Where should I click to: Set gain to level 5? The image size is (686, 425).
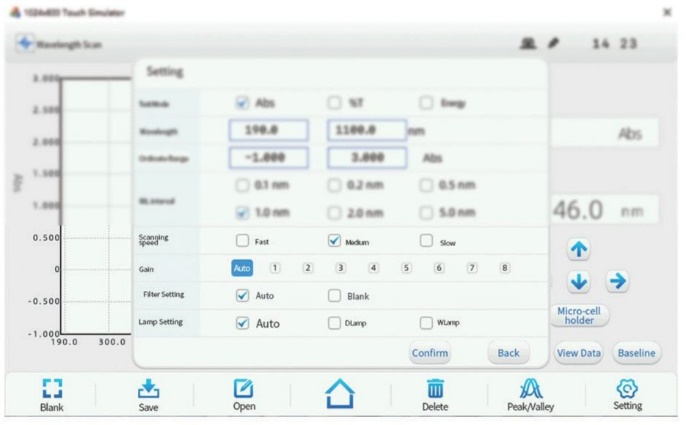coord(406,268)
